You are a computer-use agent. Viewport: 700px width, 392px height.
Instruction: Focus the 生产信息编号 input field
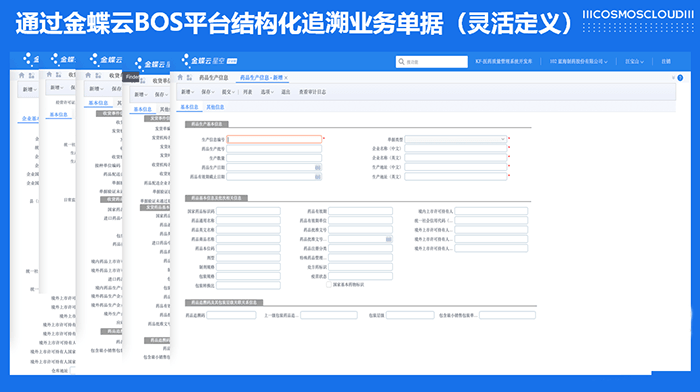pyautogui.click(x=274, y=139)
